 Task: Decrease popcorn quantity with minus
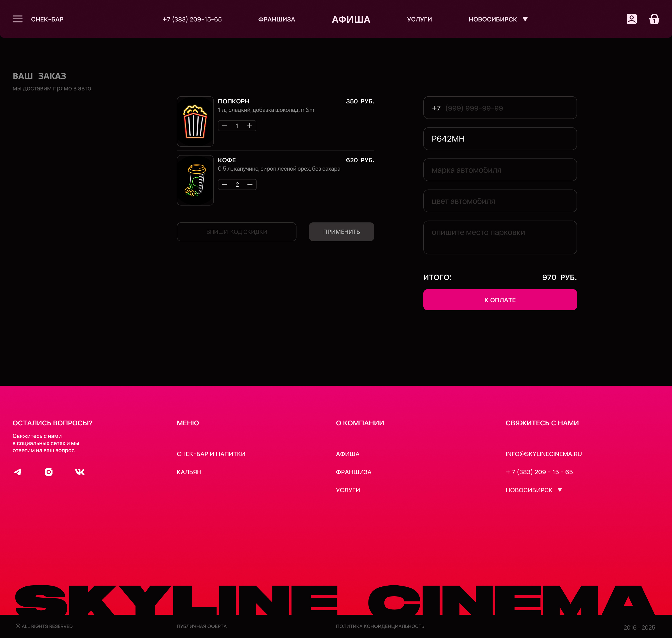tap(225, 126)
